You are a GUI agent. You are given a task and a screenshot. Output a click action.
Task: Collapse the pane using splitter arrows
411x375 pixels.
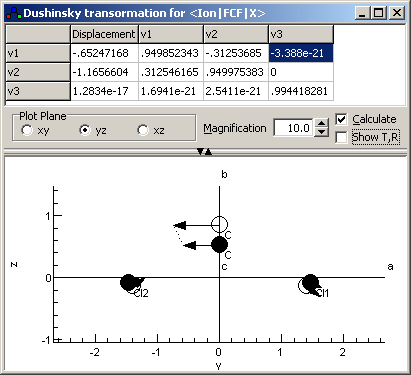tap(204, 152)
